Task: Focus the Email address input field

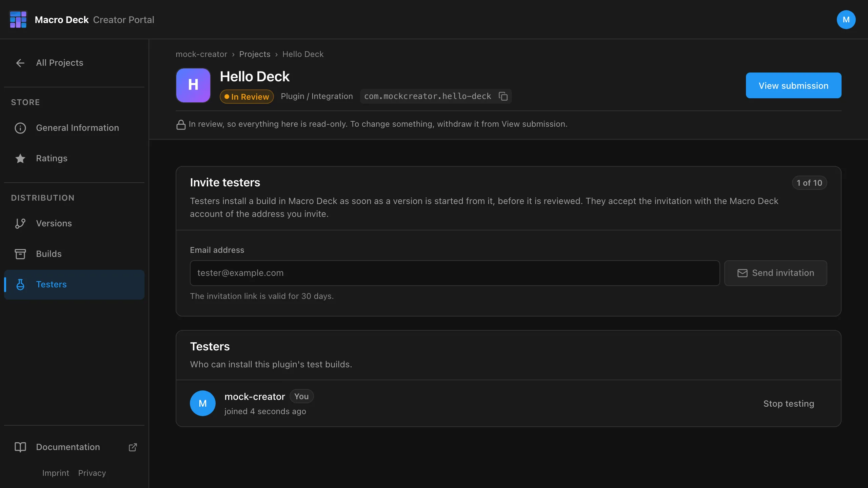Action: [455, 273]
